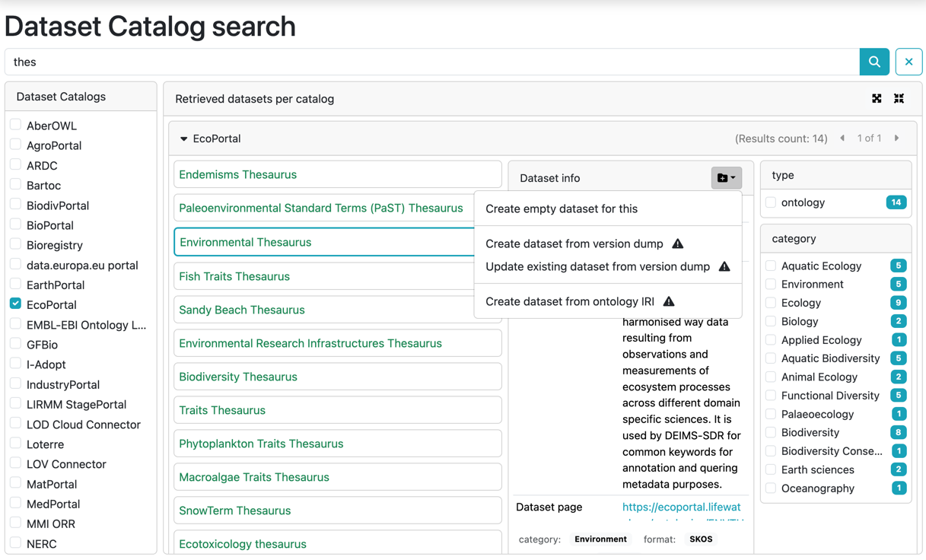This screenshot has height=560, width=926.
Task: Click the expand-all results icon
Action: point(877,98)
